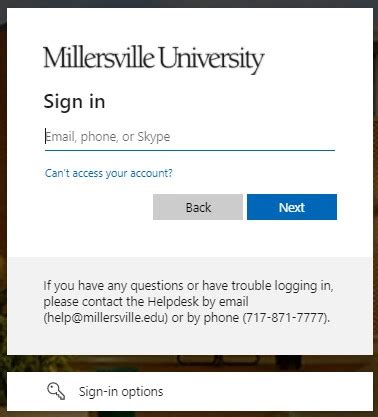The image size is (378, 417).
Task: Click the word "Millersville" in the banner
Action: (99, 58)
